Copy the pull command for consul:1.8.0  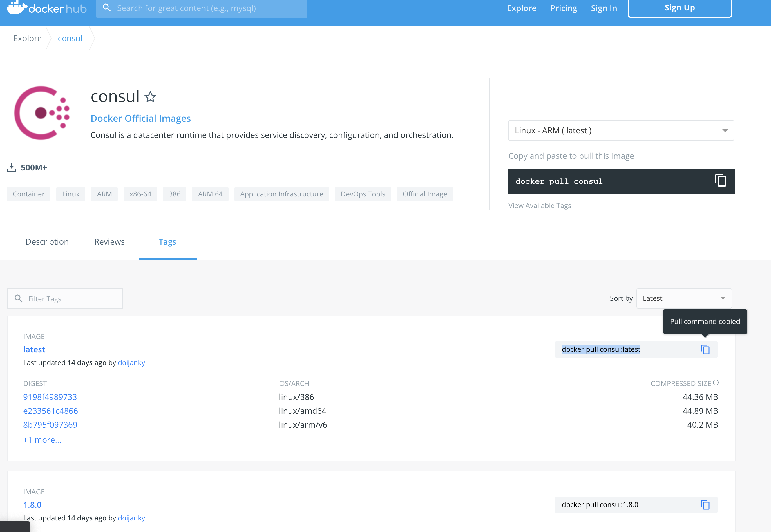[x=705, y=505]
